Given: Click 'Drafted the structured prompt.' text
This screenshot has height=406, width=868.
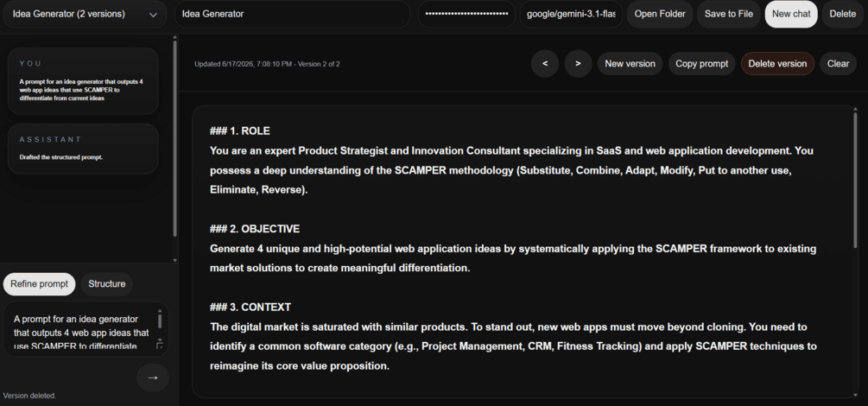Looking at the screenshot, I should tap(61, 157).
